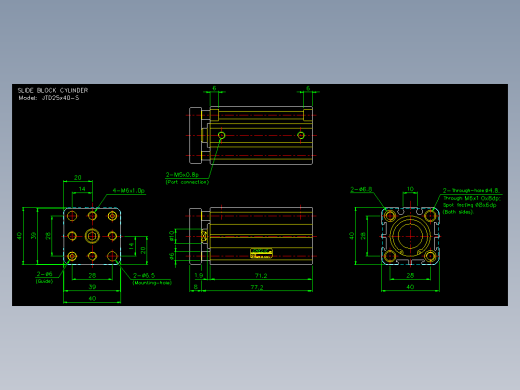Screen dimensions: 520x390
Task: Click the "39" bottom width dimension in left view
Action: pyautogui.click(x=92, y=287)
